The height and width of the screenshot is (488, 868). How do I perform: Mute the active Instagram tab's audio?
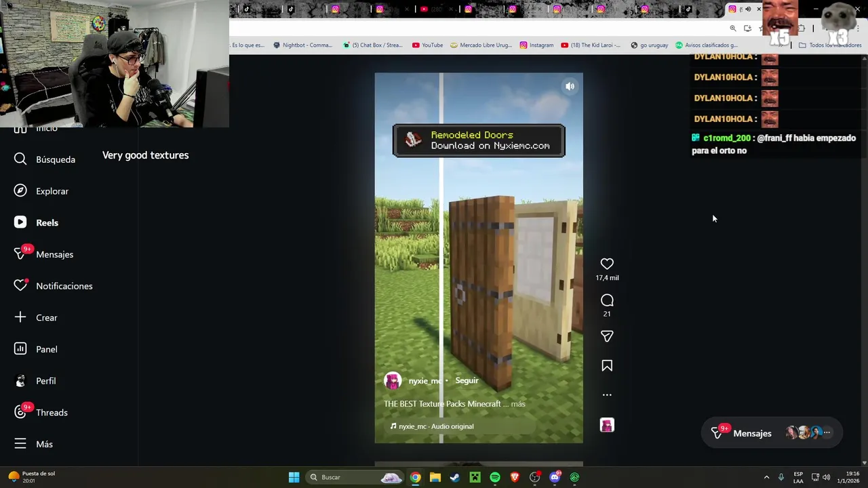pos(749,9)
